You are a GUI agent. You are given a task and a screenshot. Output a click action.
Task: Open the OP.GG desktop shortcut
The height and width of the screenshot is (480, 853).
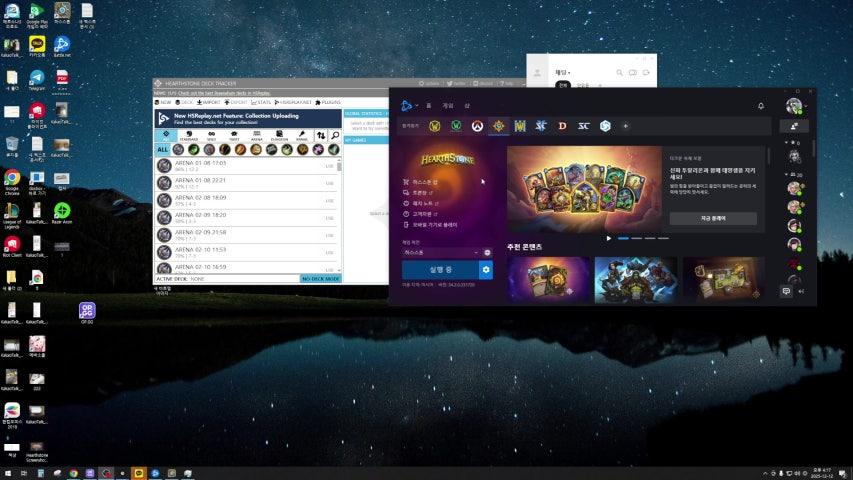(x=87, y=313)
